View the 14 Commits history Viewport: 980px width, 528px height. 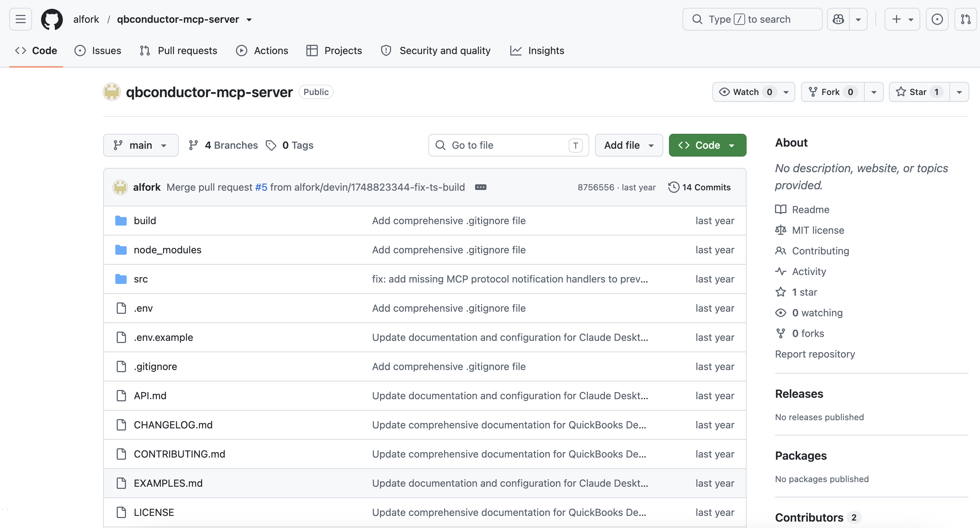699,187
